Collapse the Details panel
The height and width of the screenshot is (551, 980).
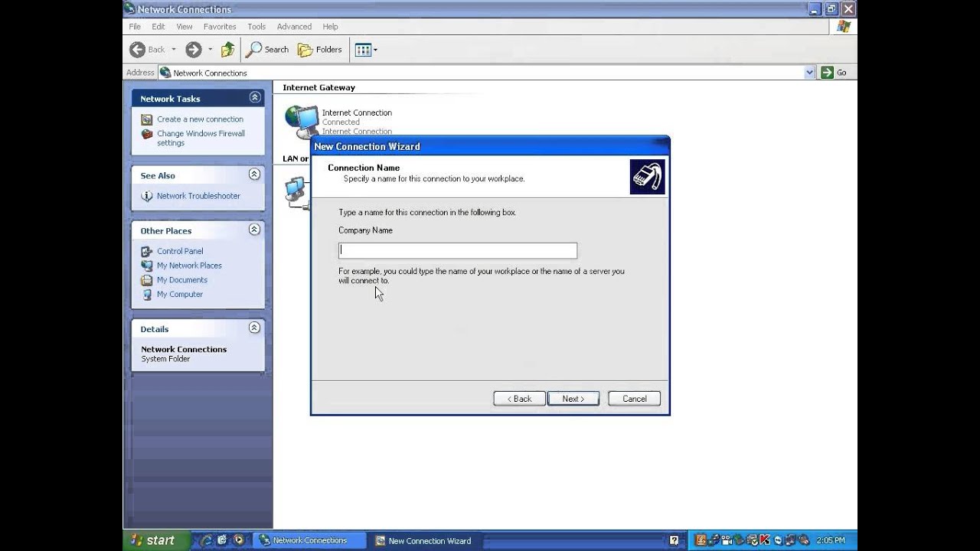click(x=255, y=328)
